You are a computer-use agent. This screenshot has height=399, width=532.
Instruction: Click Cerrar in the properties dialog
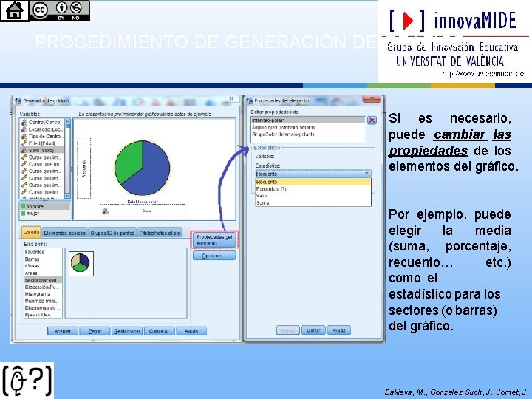[x=313, y=330]
